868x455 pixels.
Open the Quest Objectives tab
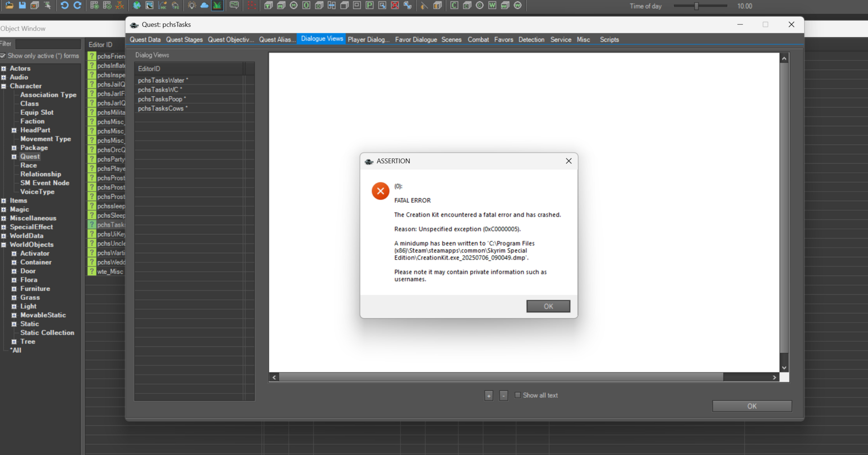point(231,39)
